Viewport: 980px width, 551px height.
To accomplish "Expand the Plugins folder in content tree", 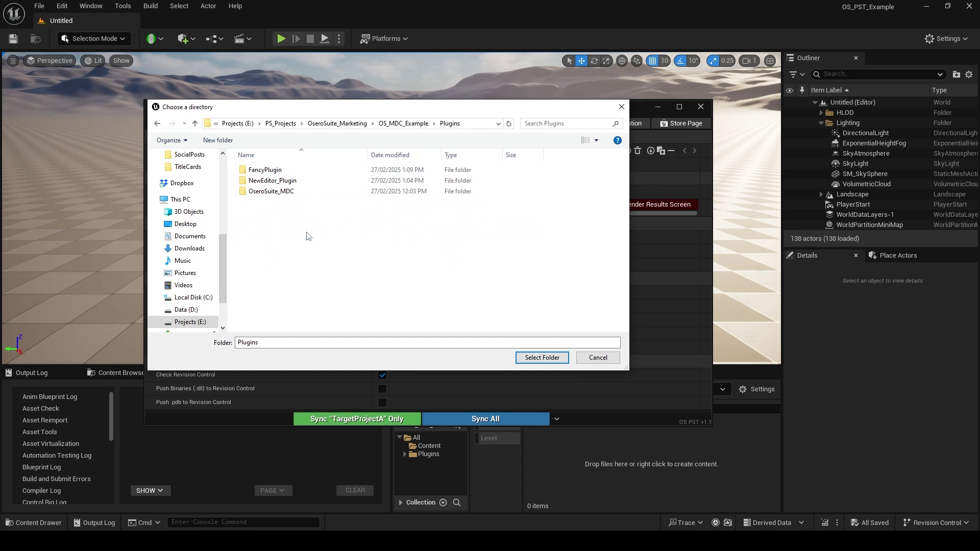I will (x=405, y=454).
